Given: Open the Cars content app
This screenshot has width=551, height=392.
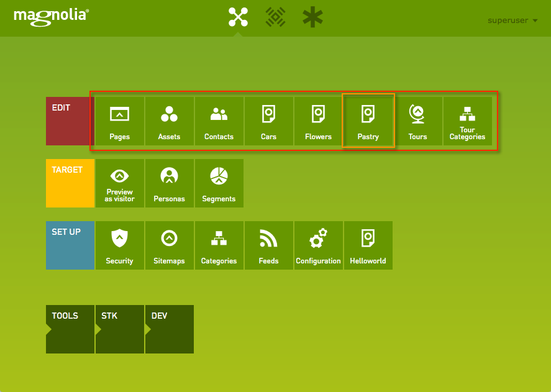Looking at the screenshot, I should point(268,121).
